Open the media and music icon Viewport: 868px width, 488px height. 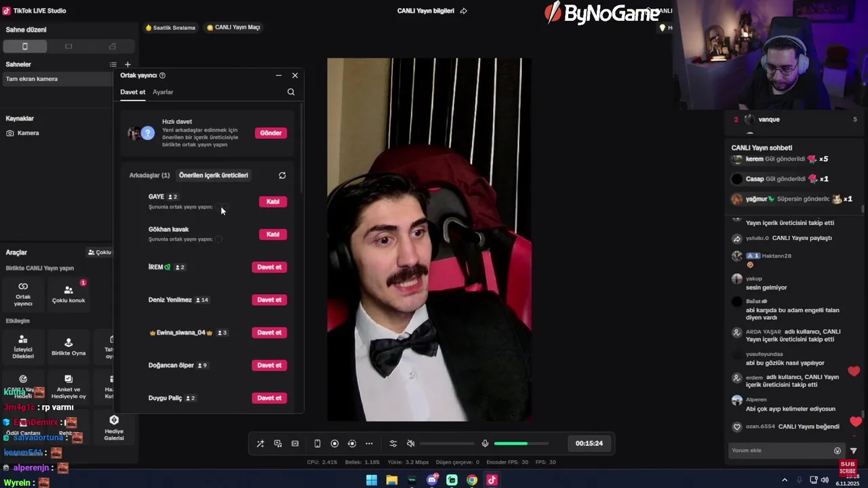coord(278,444)
